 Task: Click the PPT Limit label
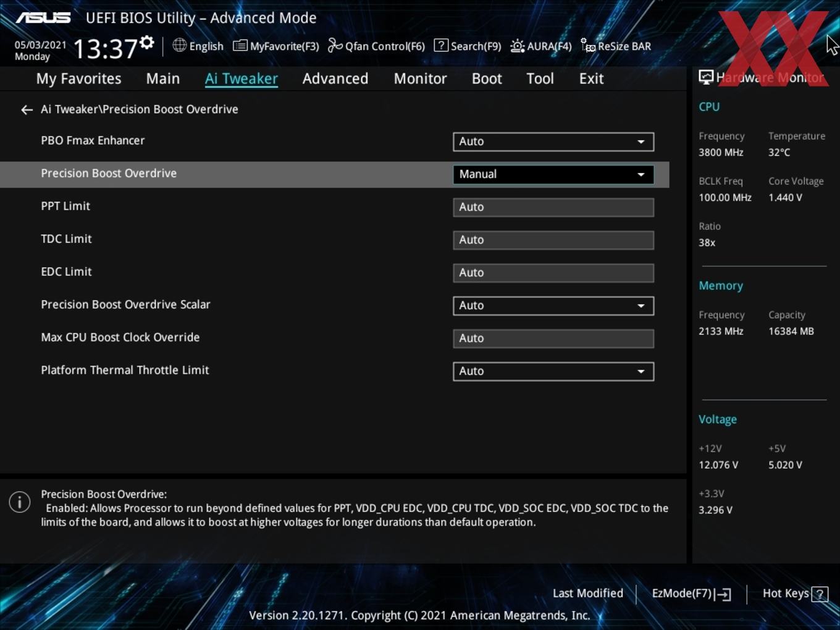65,206
